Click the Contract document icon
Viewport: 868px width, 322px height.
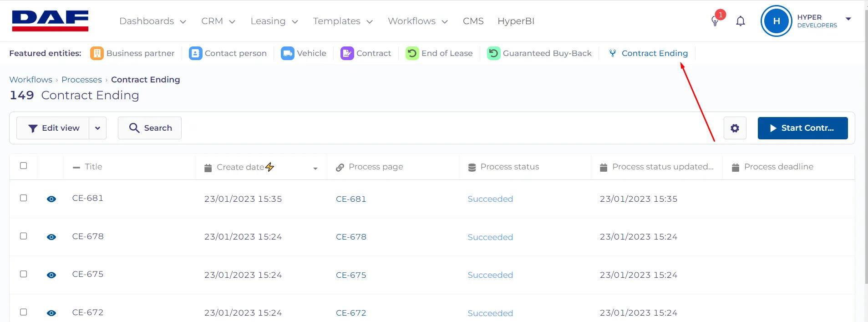347,53
